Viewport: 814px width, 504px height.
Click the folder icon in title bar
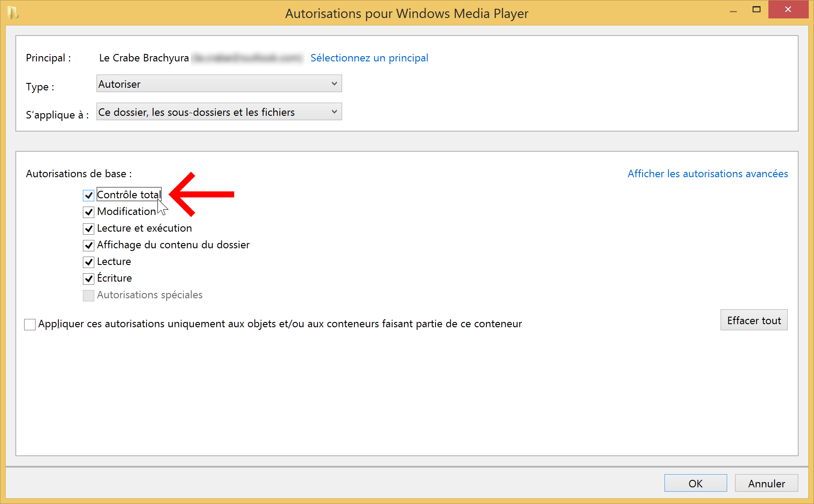tap(13, 13)
